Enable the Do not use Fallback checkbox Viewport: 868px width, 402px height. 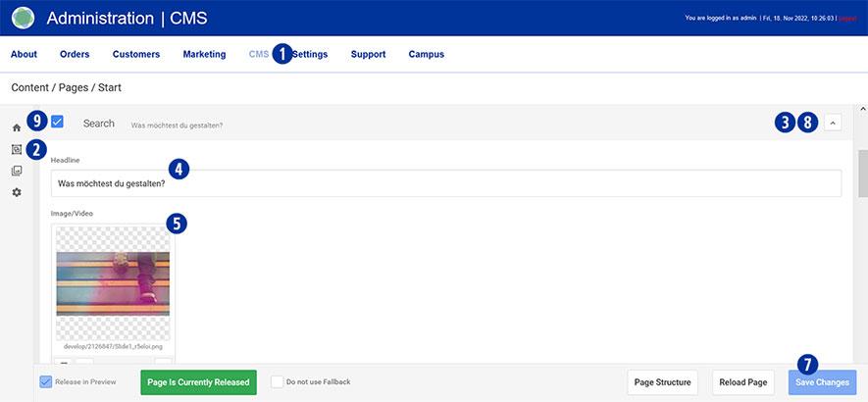(x=278, y=381)
